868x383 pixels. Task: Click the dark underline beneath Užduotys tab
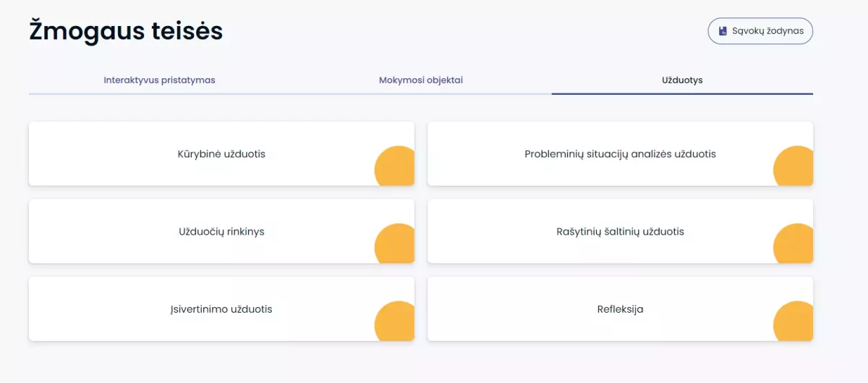pyautogui.click(x=682, y=94)
